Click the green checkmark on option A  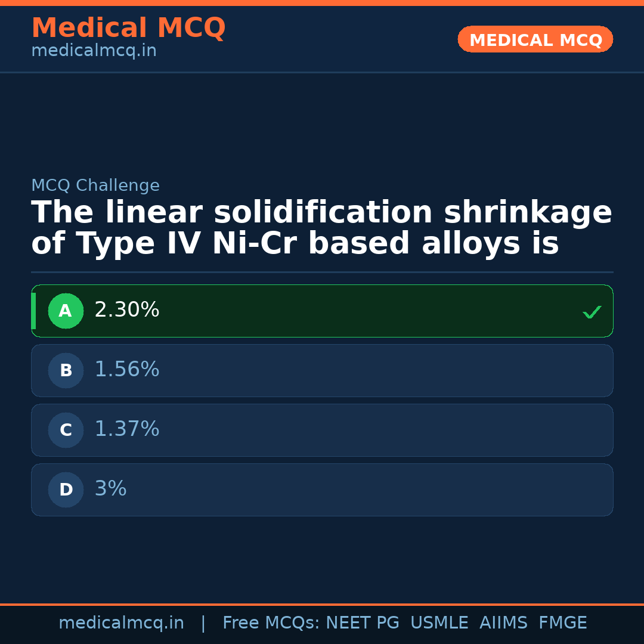(592, 312)
